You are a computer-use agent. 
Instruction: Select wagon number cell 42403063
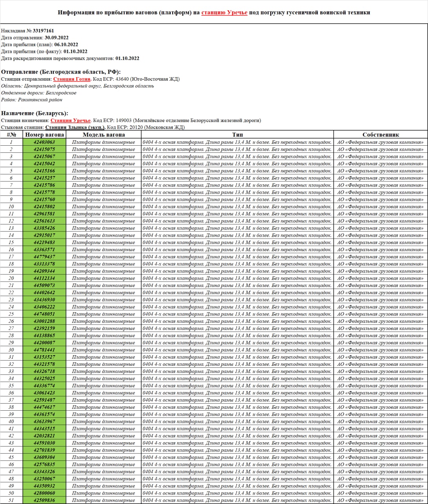click(44, 142)
